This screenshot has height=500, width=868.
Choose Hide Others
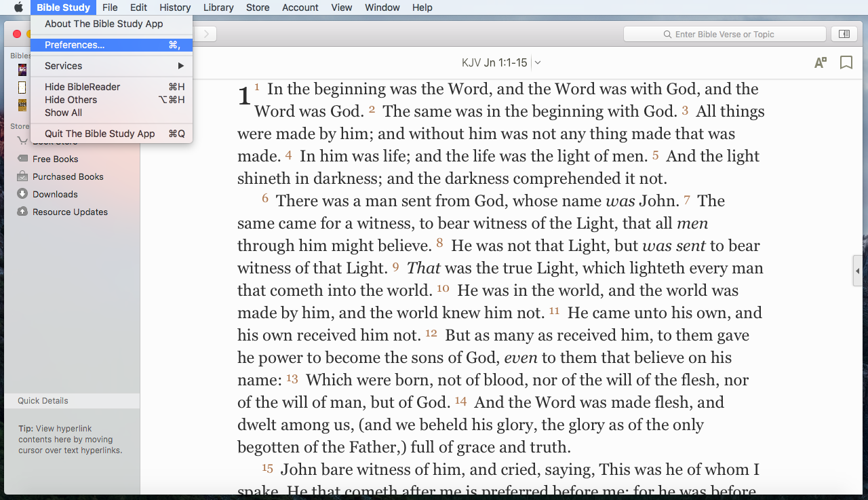(112, 100)
